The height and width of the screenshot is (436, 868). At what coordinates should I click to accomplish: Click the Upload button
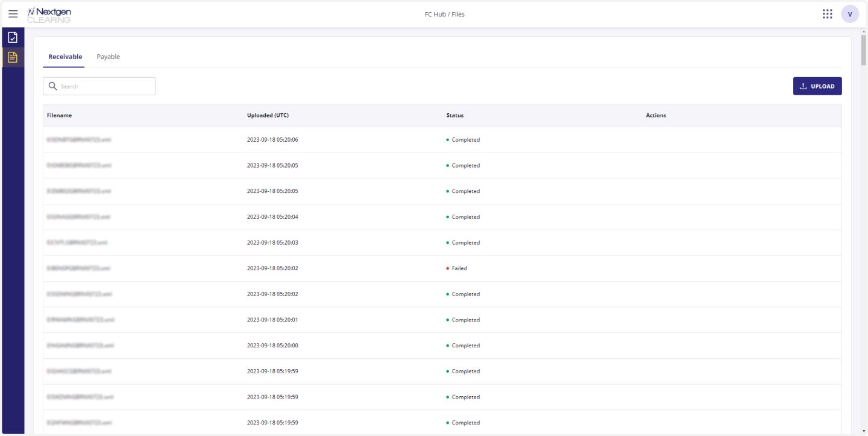coord(817,86)
